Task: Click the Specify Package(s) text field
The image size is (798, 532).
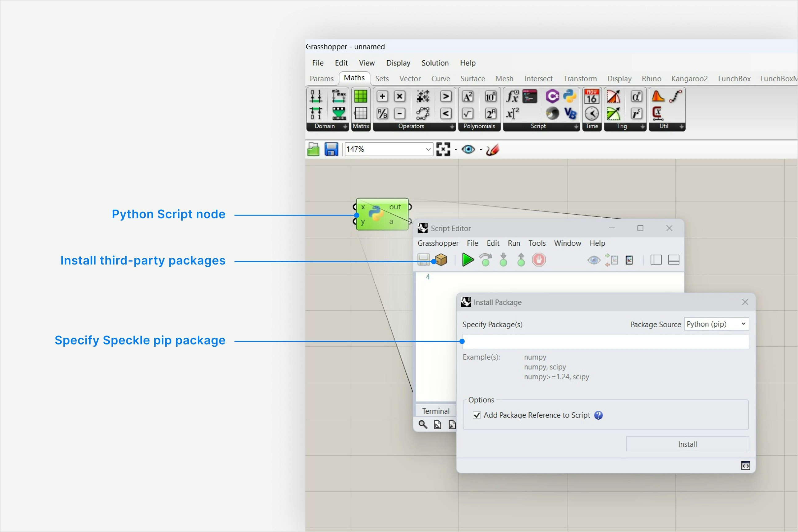Action: pyautogui.click(x=606, y=342)
